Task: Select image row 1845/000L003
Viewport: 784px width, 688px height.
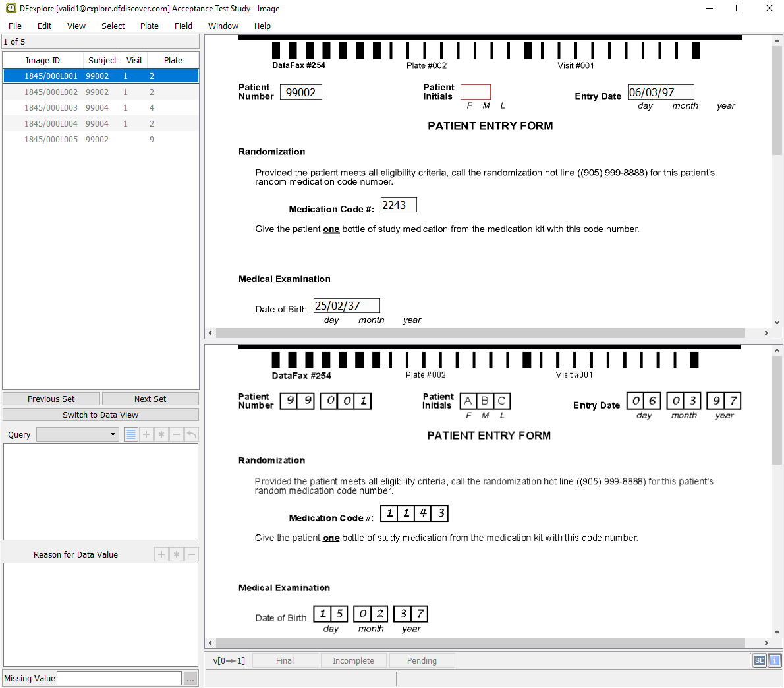Action: [x=51, y=107]
